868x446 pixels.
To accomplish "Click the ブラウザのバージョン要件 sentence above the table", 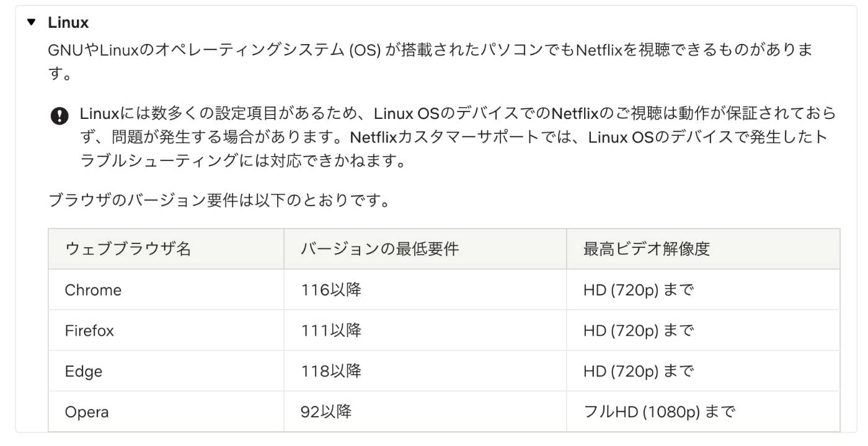I will coord(219,201).
